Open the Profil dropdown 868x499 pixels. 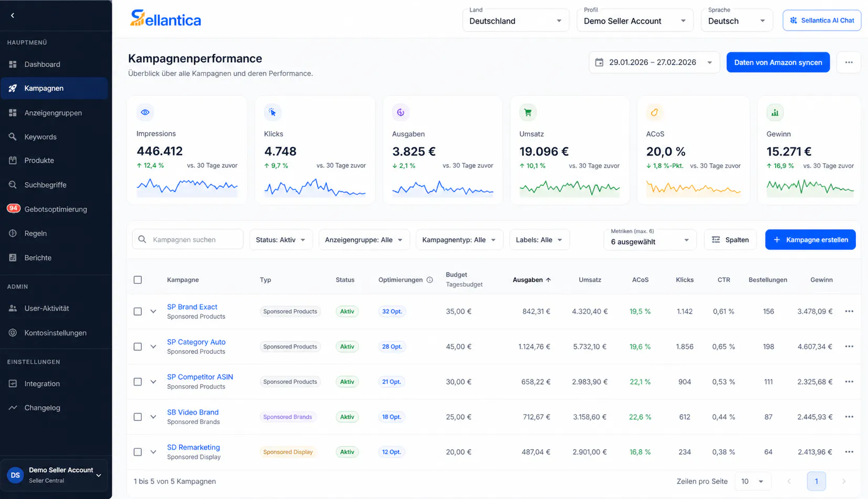[635, 20]
